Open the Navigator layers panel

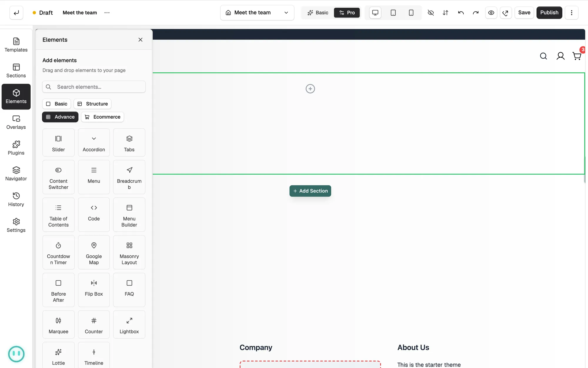[x=16, y=174]
